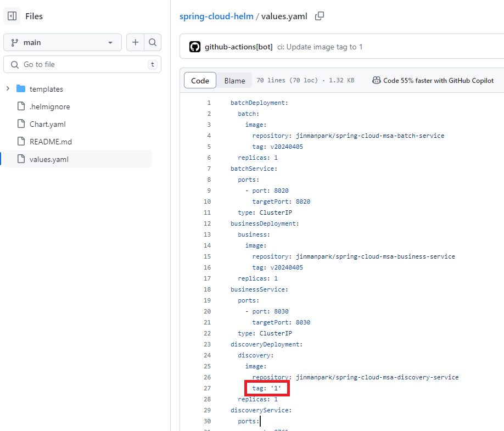This screenshot has width=504, height=431.
Task: Click the discovery-service repository value
Action: click(377, 377)
